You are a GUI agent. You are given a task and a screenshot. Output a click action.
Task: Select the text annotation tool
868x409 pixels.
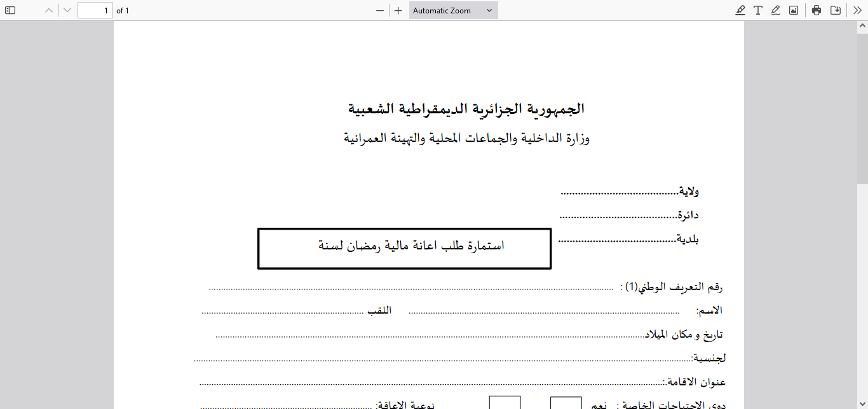757,10
